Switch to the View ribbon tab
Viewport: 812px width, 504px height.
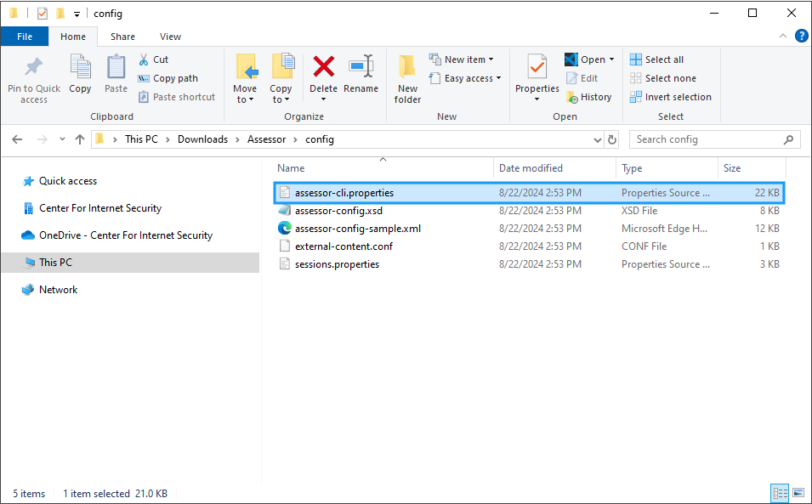pyautogui.click(x=170, y=37)
